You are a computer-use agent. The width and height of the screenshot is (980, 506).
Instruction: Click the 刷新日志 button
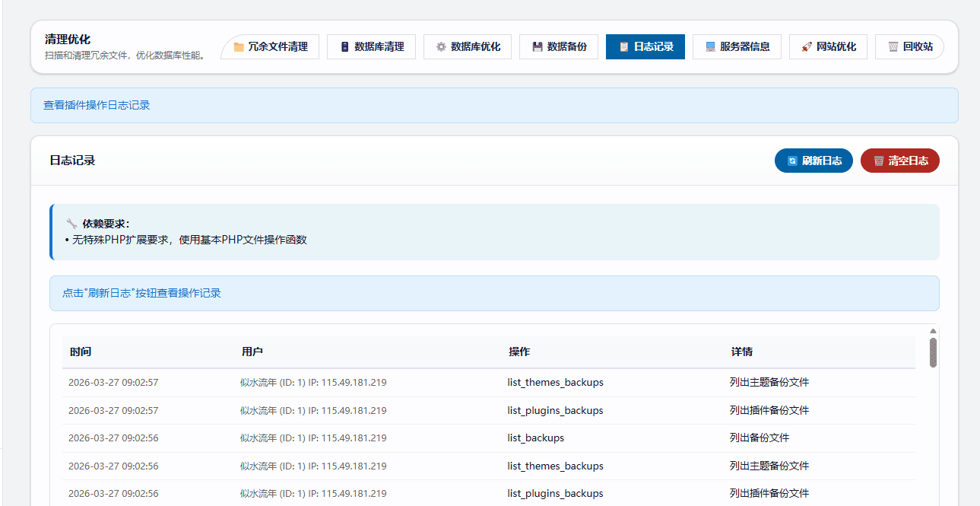tap(813, 161)
